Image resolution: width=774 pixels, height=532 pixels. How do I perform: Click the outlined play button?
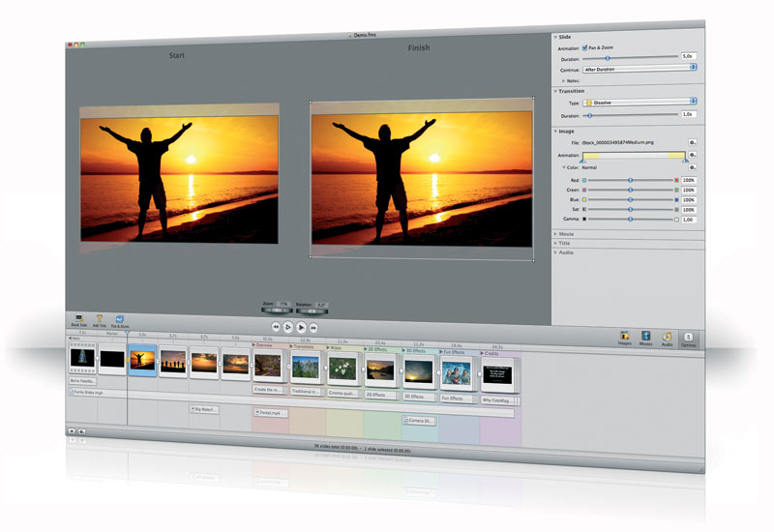(288, 327)
